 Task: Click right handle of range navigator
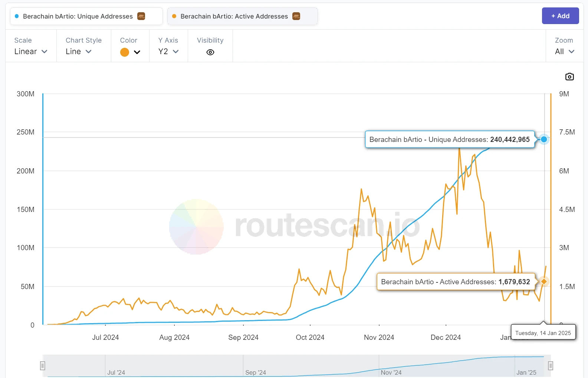pyautogui.click(x=551, y=366)
